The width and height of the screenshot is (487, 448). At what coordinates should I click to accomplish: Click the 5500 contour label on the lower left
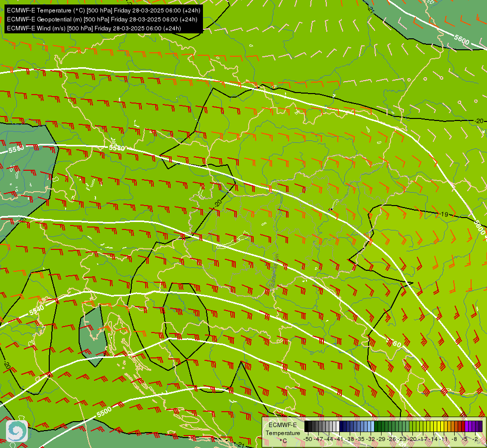[104, 412]
